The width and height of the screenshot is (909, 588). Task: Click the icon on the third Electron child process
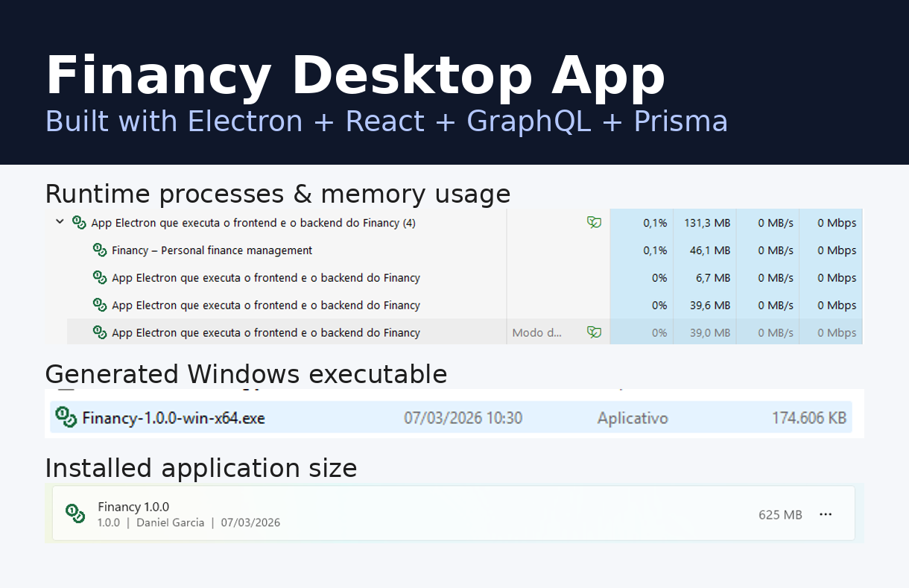coord(100,305)
